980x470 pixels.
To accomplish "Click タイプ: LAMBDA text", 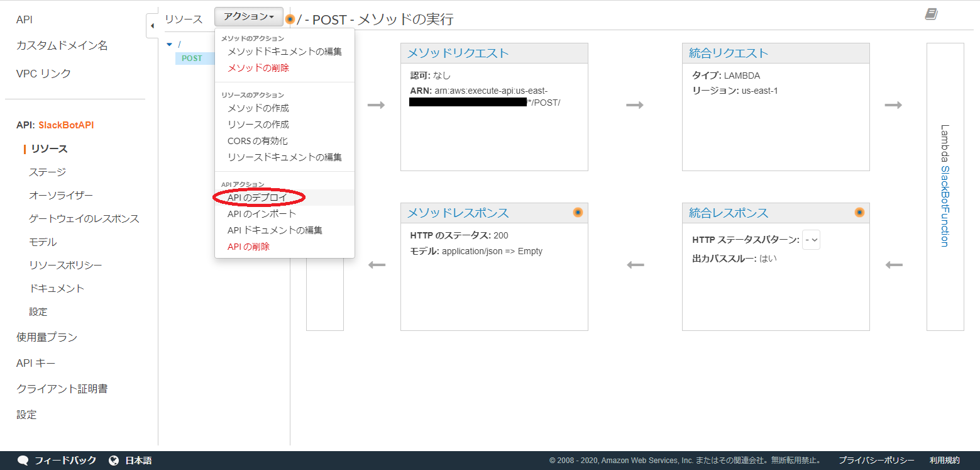I will click(726, 76).
